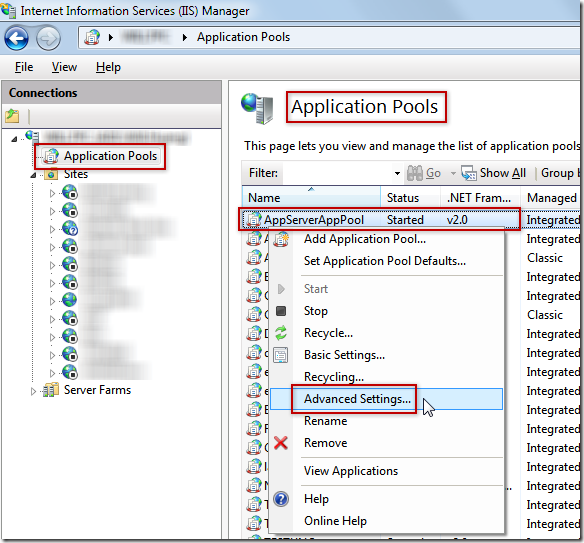Open the Go button dropdown arrow
The height and width of the screenshot is (543, 584).
tap(453, 173)
